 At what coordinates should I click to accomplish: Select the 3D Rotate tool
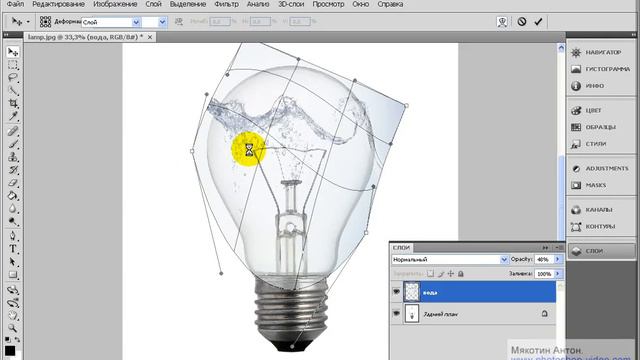(x=13, y=290)
